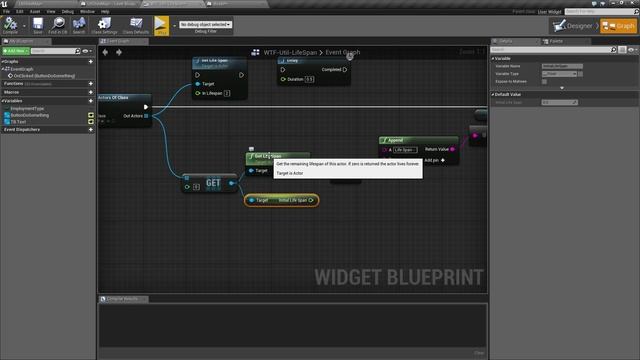
Task: Navigate back with graph left arrow
Action: [x=105, y=52]
